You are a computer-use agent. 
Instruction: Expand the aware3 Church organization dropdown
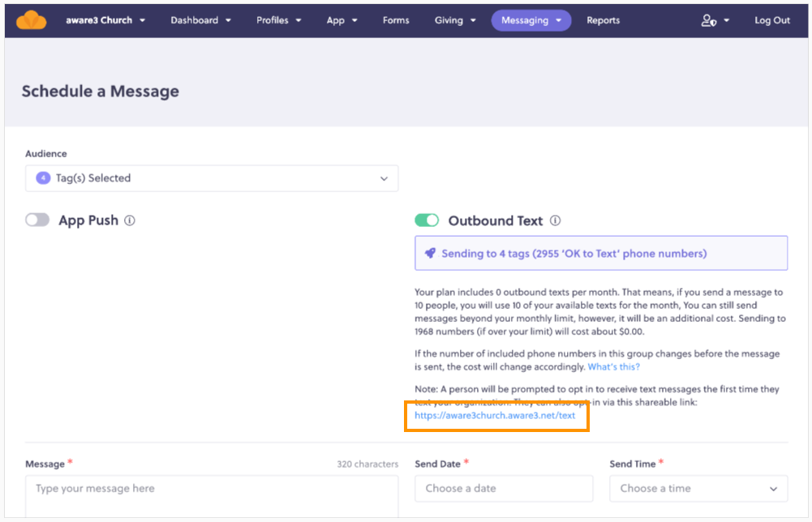click(x=105, y=20)
